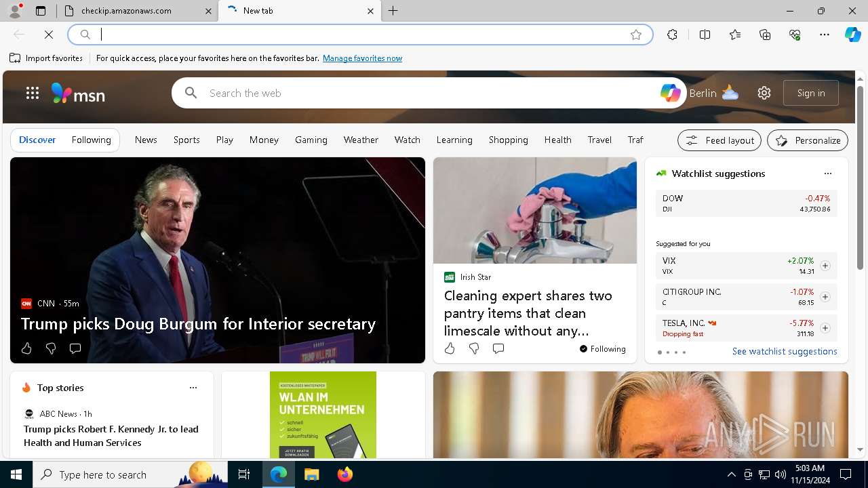Add Tesla Inc. to watchlist
The height and width of the screenshot is (488, 868).
(x=825, y=328)
